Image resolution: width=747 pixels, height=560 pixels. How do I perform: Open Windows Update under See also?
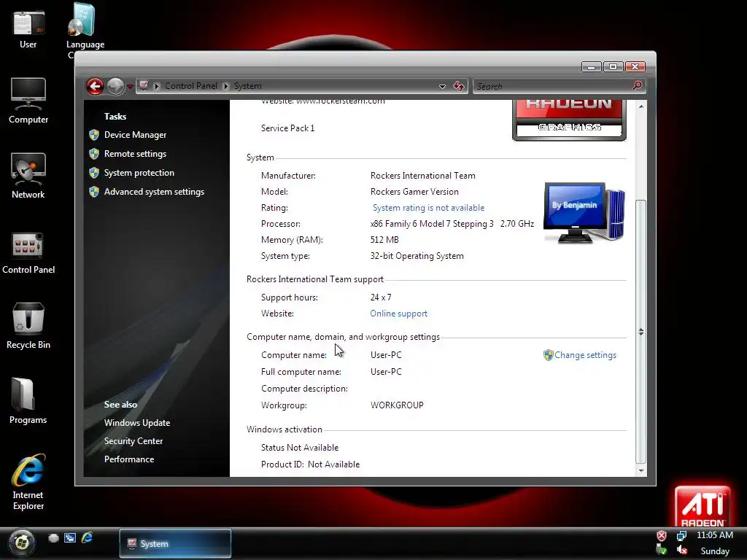pos(137,423)
